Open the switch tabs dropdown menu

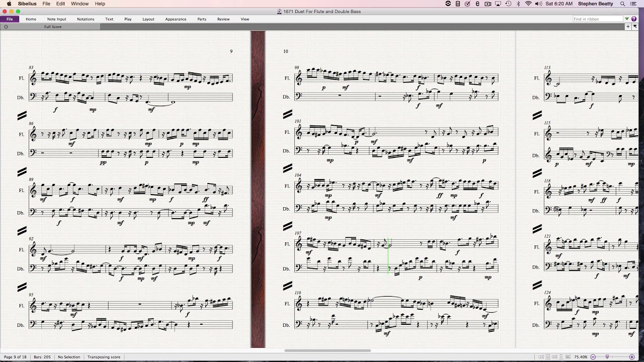(x=634, y=27)
